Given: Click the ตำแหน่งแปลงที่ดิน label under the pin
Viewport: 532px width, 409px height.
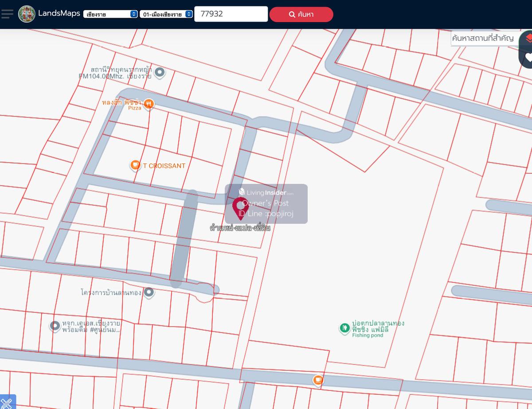Looking at the screenshot, I should [240, 228].
